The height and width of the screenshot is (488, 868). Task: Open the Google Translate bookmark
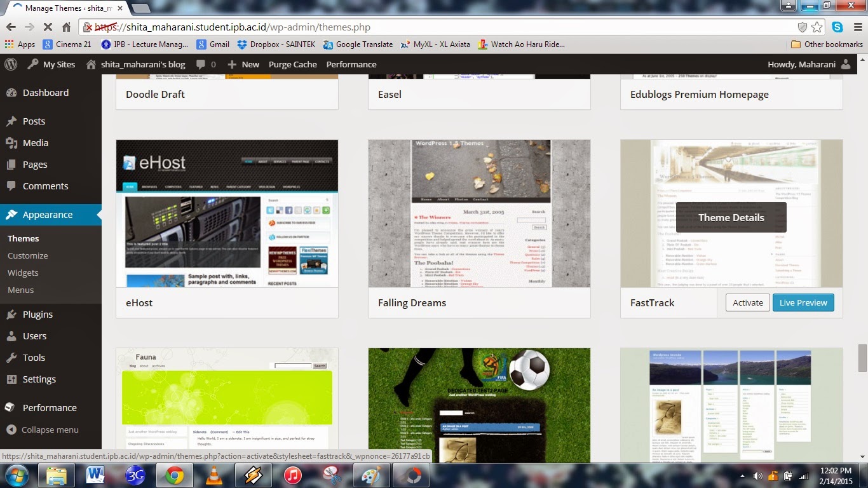click(x=358, y=44)
